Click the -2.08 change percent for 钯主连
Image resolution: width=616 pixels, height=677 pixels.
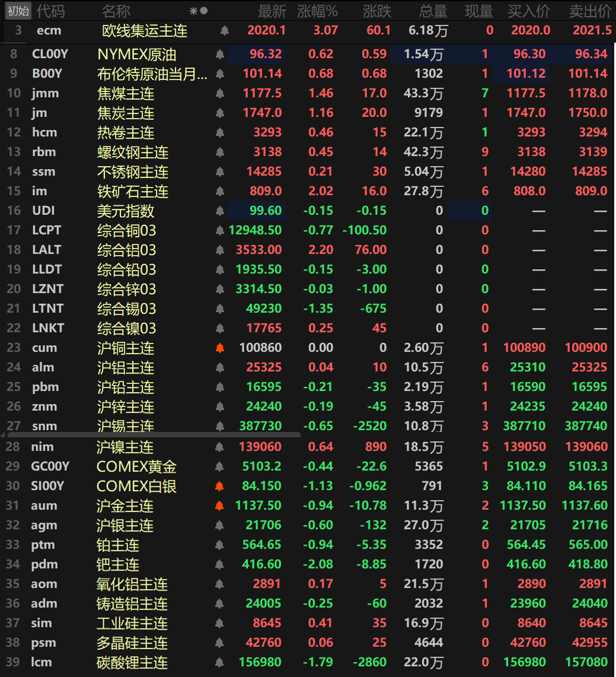(318, 564)
